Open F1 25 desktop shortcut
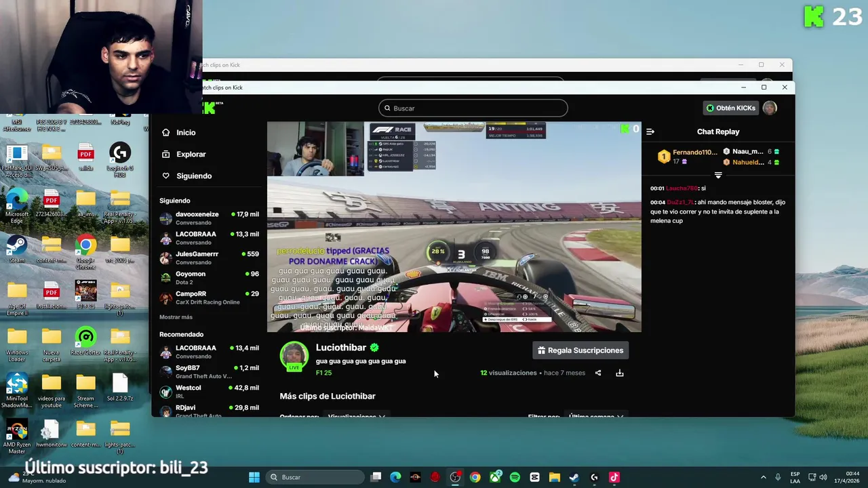The image size is (868, 488). coord(85,295)
